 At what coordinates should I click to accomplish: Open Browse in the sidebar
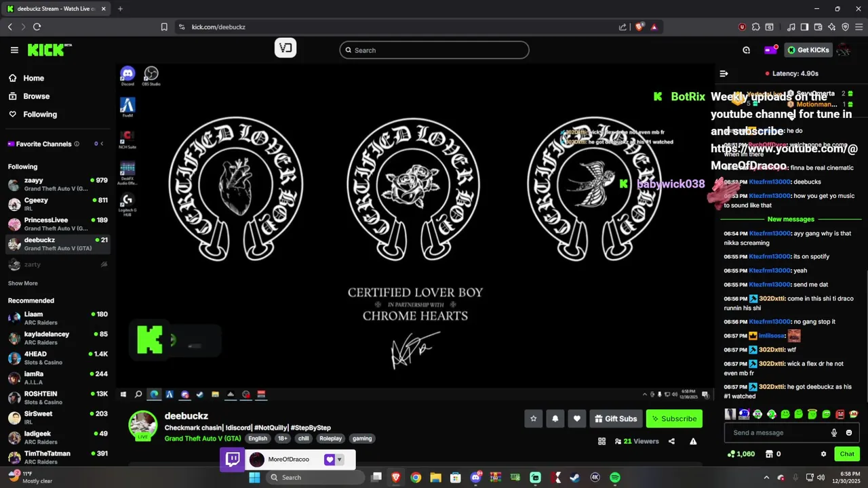coord(35,96)
